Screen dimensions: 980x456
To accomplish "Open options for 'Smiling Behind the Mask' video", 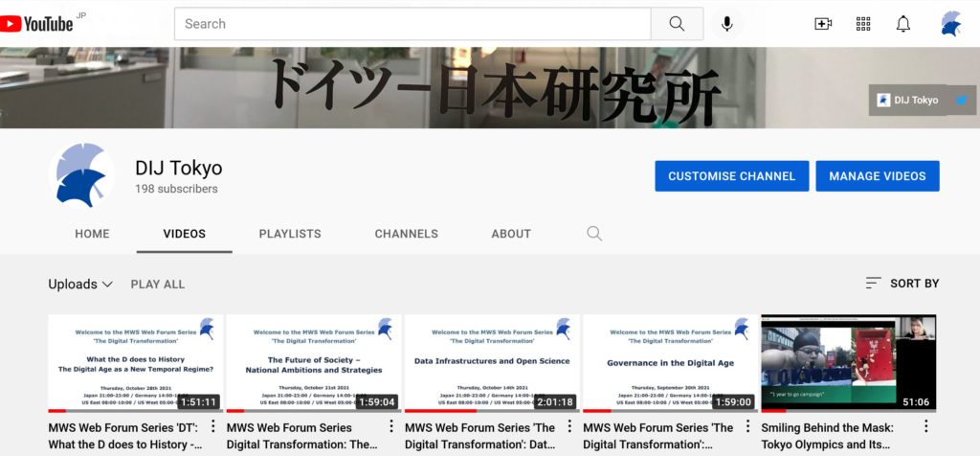I will tap(926, 426).
